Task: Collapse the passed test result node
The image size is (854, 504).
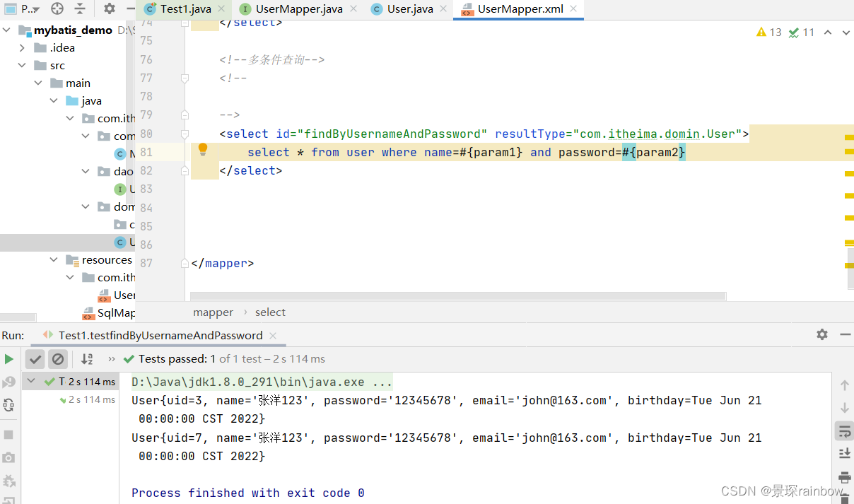Action: point(31,380)
